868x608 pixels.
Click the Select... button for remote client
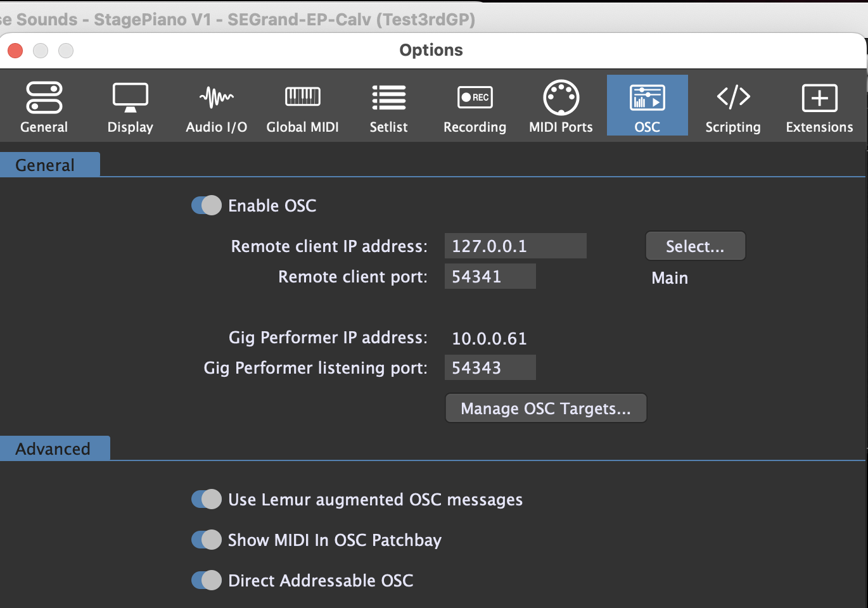[695, 246]
